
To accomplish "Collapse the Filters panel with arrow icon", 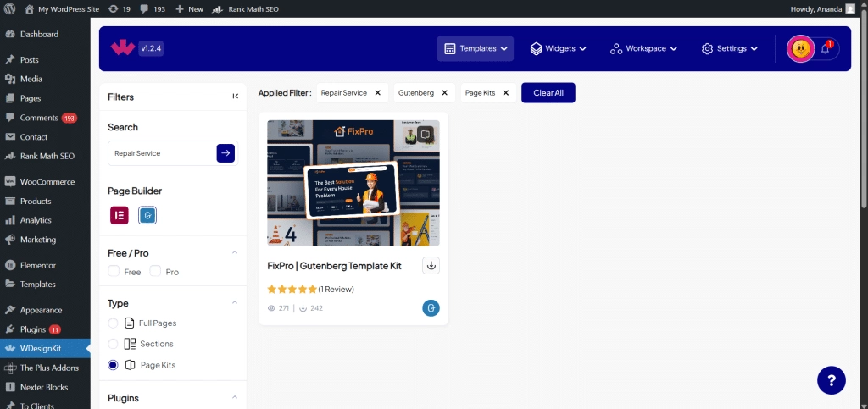I will coord(236,97).
